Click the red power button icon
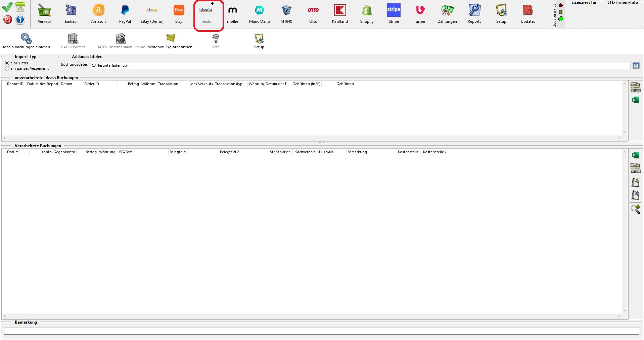Screen dimensions: 644x340 coord(7,20)
